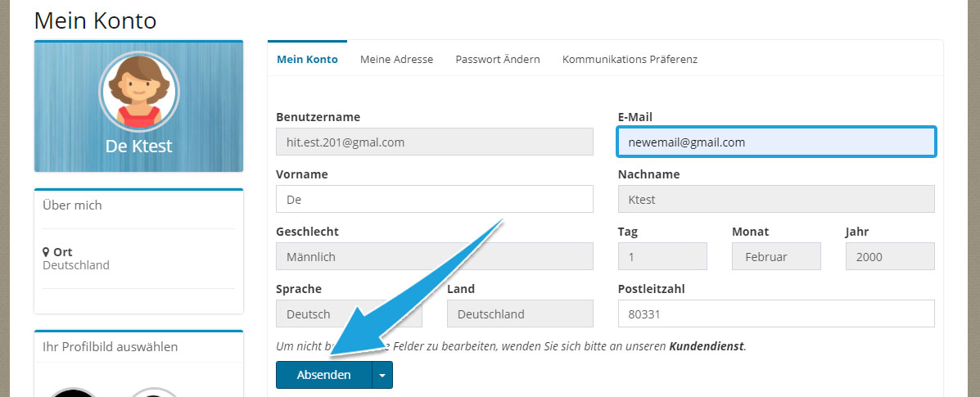Open the Kommunikations Präferenz tab
The image size is (980, 397).
tap(630, 60)
